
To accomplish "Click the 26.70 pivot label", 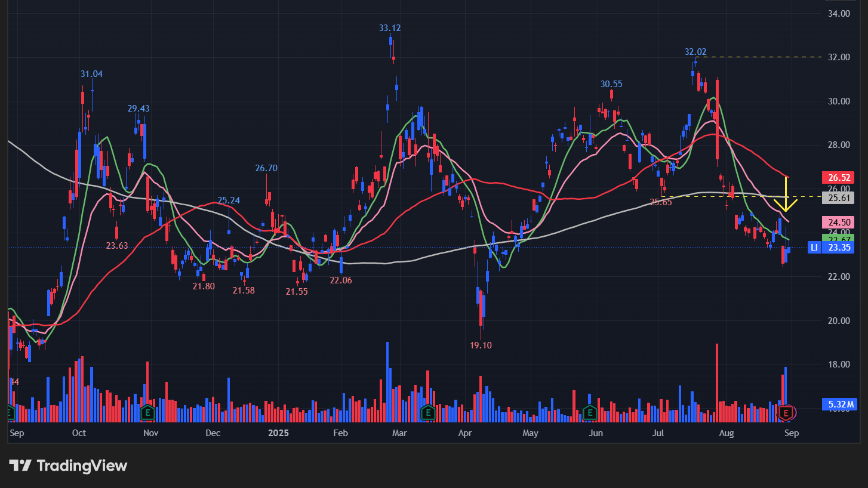I will click(266, 168).
